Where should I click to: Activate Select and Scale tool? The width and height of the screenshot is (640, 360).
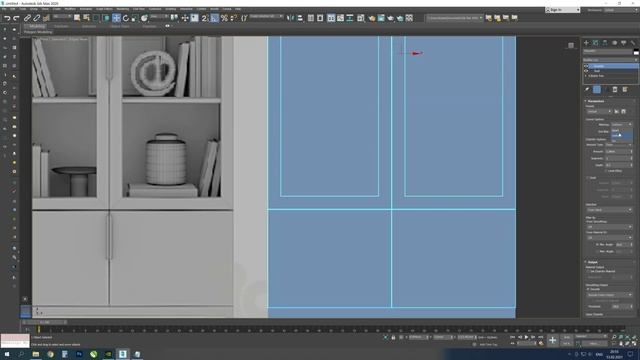135,18
